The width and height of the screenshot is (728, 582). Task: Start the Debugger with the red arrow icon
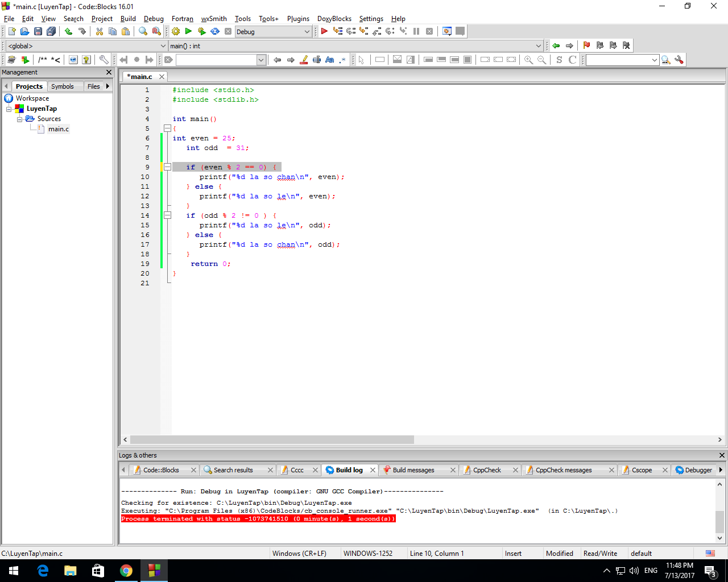(x=323, y=31)
